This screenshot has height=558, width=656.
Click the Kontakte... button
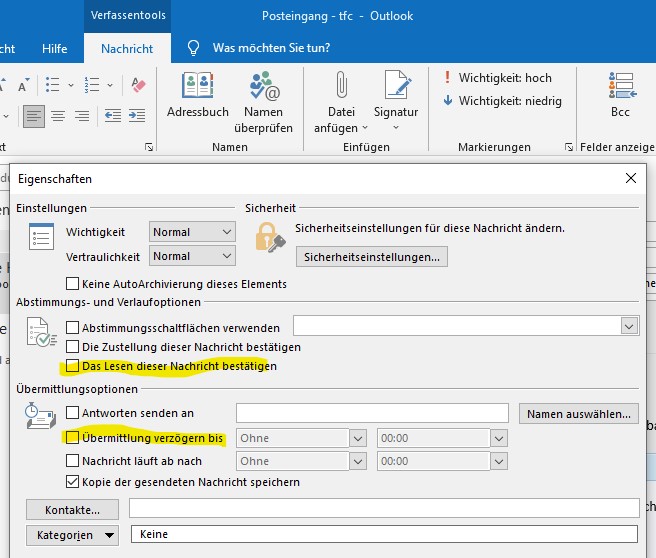(x=72, y=509)
